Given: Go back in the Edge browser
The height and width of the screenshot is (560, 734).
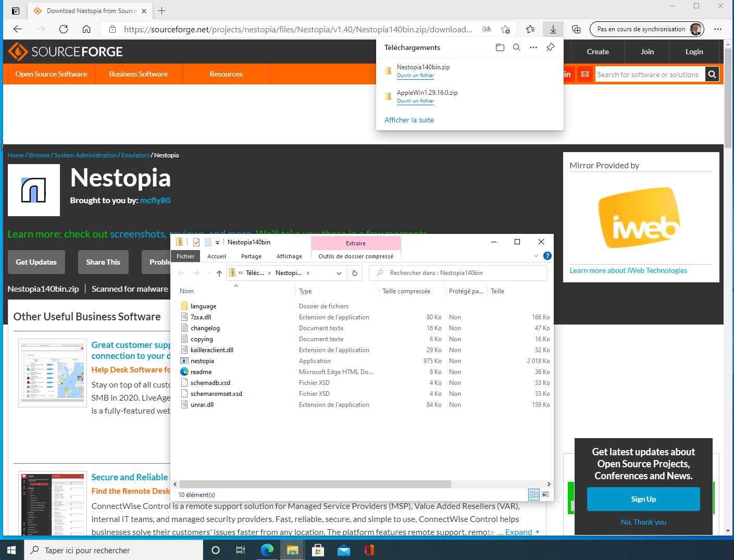Looking at the screenshot, I should 18,29.
